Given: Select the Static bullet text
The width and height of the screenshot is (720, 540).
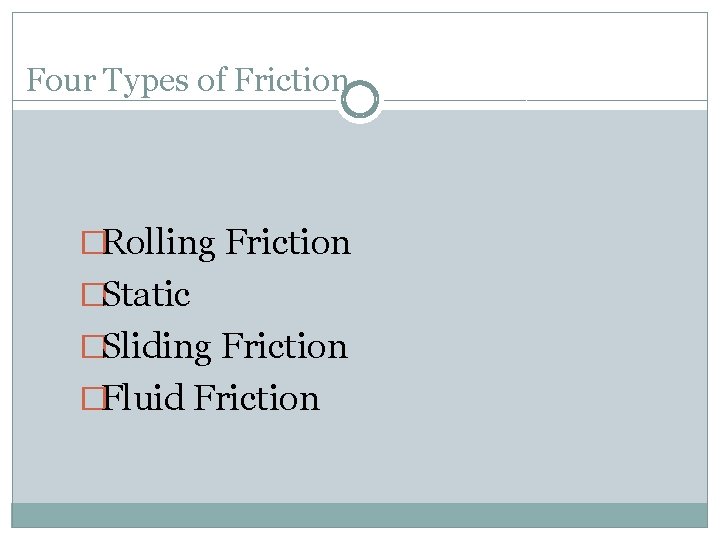Looking at the screenshot, I should [147, 295].
